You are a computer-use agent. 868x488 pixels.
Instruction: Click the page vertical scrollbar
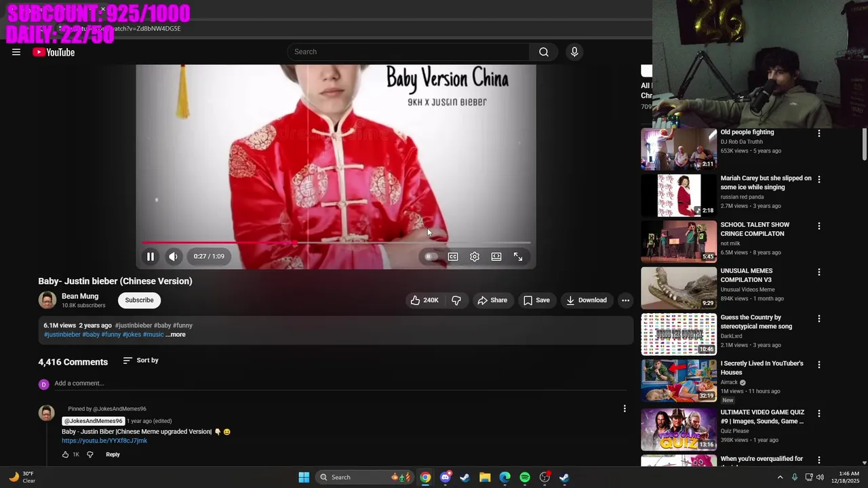point(864,144)
